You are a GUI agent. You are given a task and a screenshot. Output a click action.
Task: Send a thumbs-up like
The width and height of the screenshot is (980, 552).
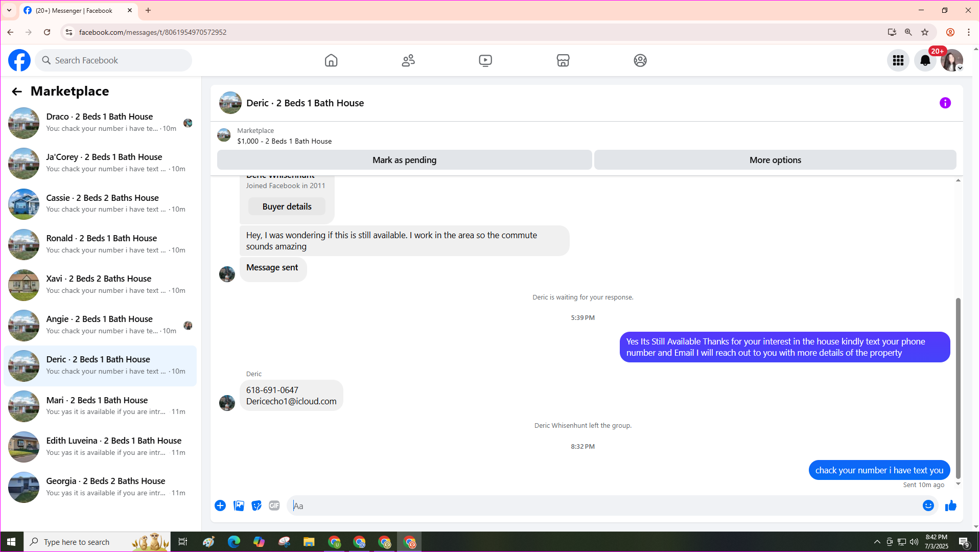pos(951,505)
